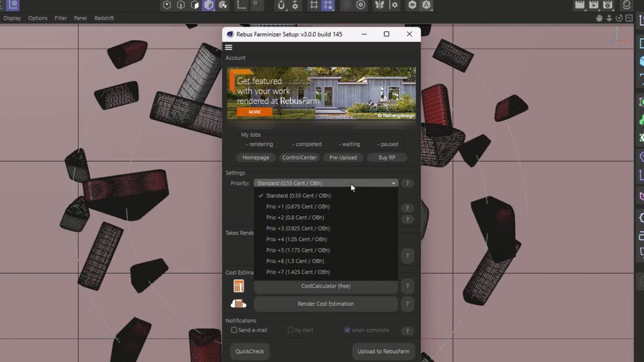
Task: Toggle the highlighted grid snapping icon
Action: tap(329, 6)
